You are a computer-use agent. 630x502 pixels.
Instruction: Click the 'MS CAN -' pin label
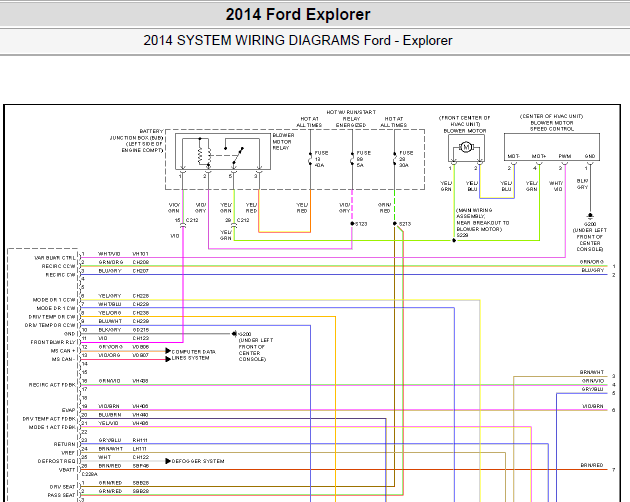pyautogui.click(x=63, y=359)
